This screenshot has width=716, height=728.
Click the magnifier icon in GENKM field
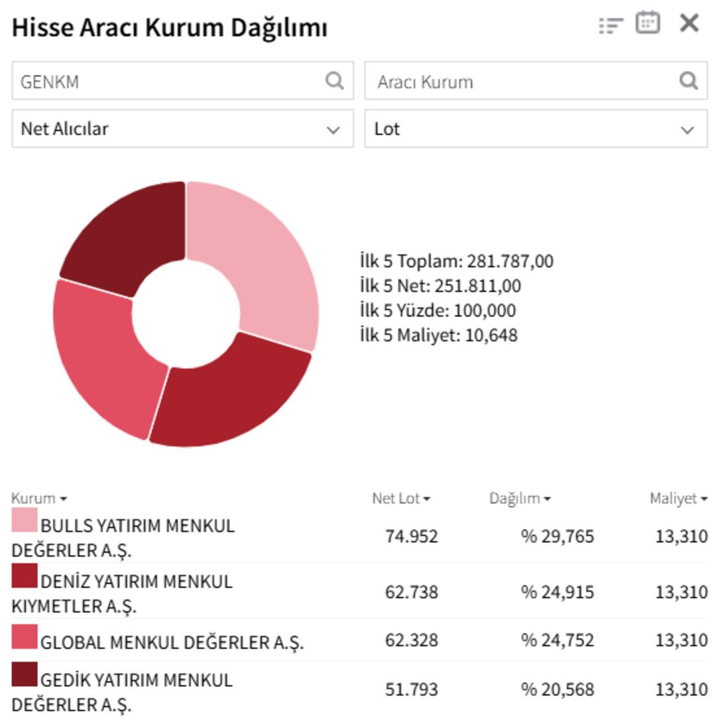(x=337, y=81)
